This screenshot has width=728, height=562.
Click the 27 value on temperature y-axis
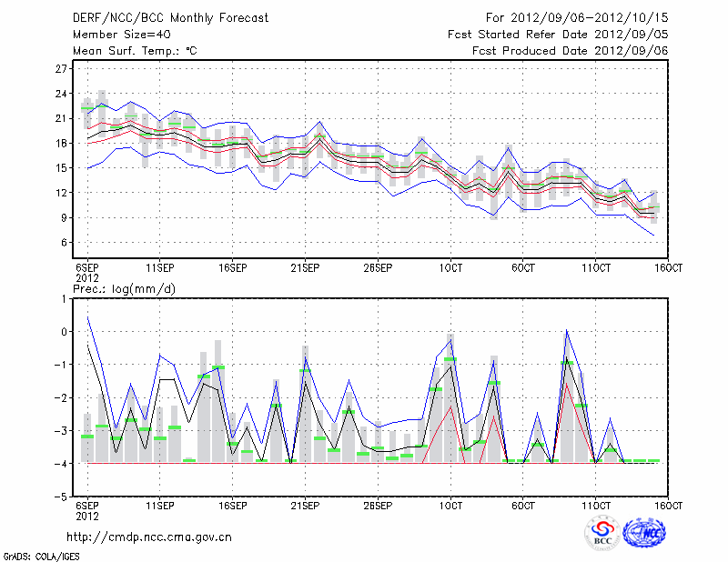62,69
